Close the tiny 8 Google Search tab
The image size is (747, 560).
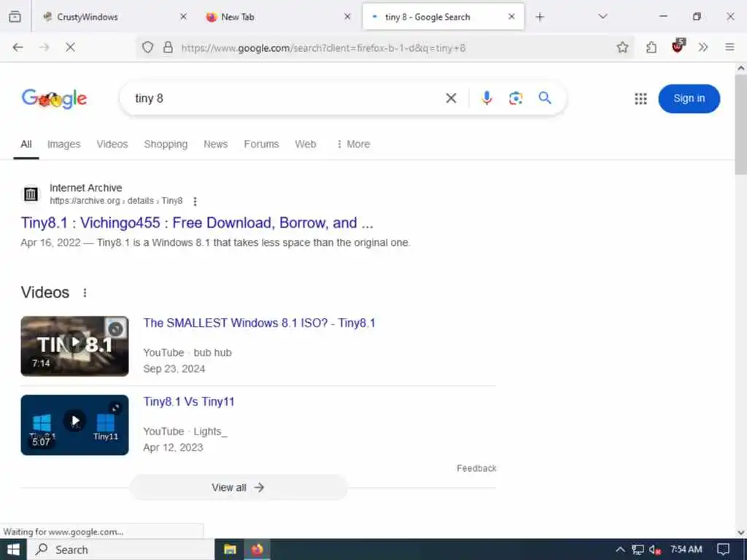pos(511,17)
